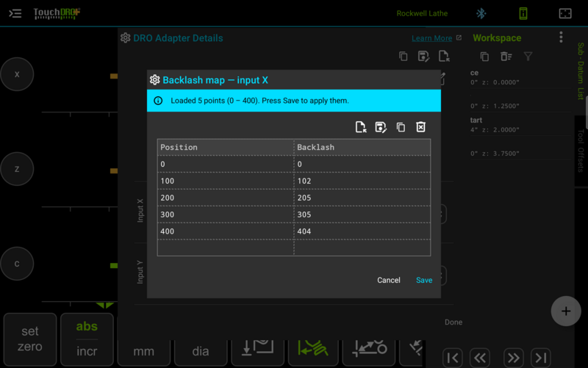Screen dimensions: 588x368
Task: Select the C axis button
Action: (17, 264)
